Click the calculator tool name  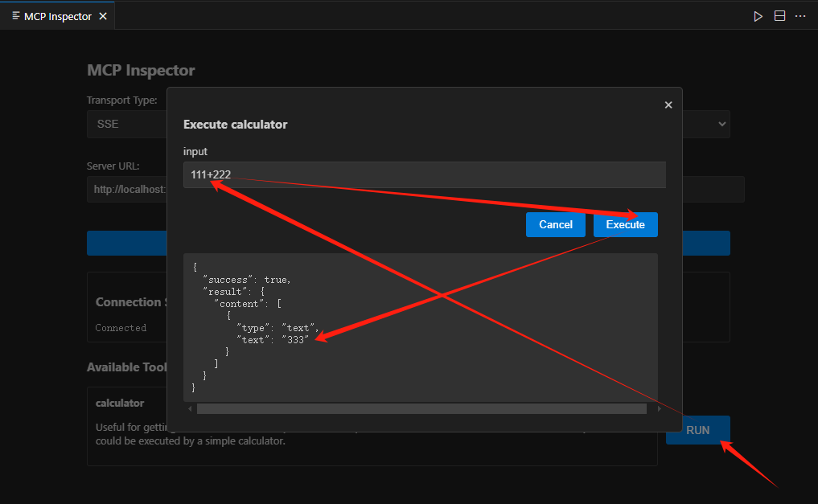pyautogui.click(x=120, y=403)
